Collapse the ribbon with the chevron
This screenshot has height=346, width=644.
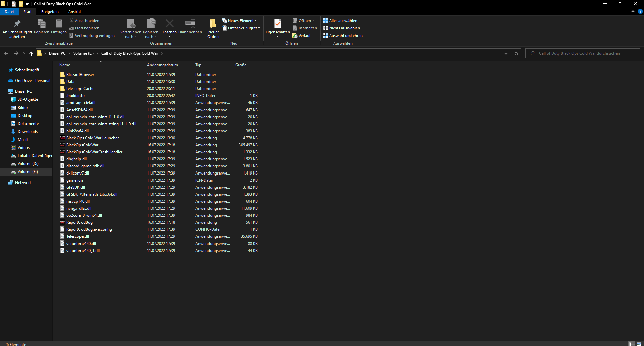[x=633, y=11]
